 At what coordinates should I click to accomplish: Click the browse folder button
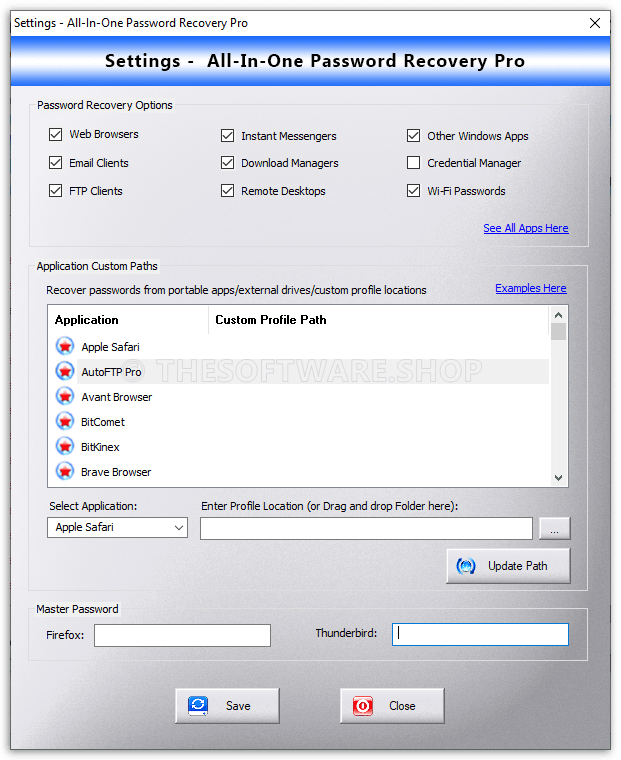click(555, 528)
